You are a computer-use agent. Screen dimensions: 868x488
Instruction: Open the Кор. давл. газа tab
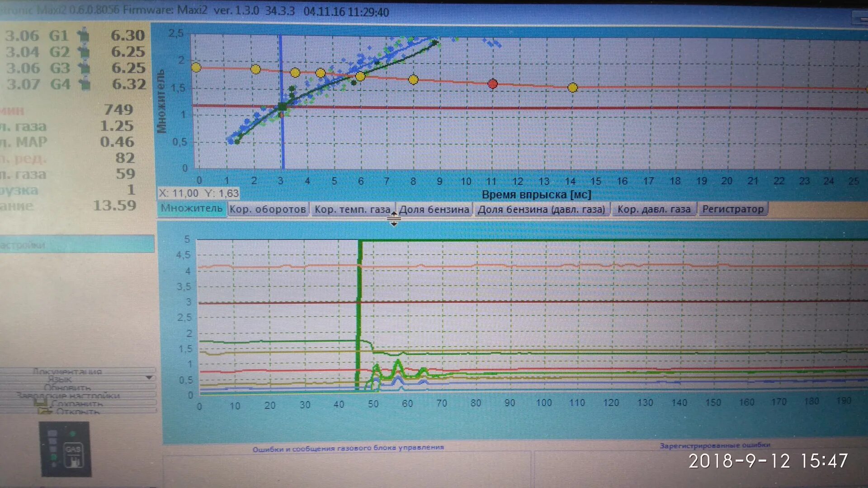tap(654, 209)
